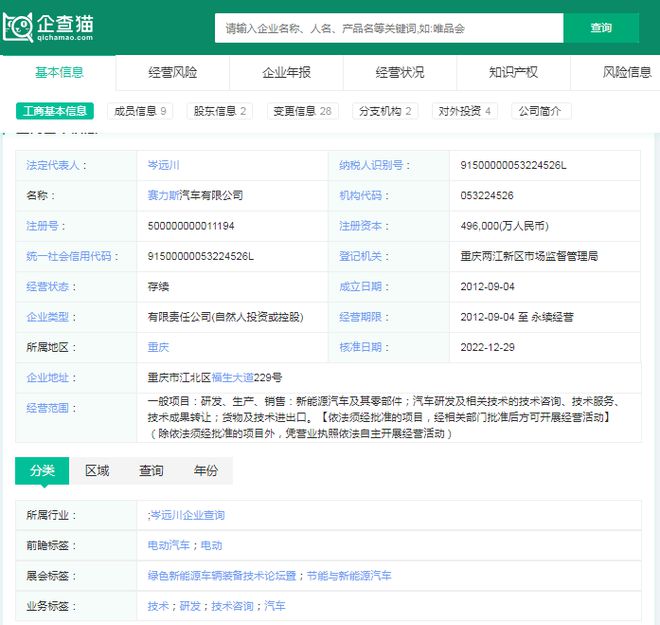The height and width of the screenshot is (625, 660).
Task: Open 绿色新能源车辆装备技术论坛暨 tag link
Action: (222, 576)
